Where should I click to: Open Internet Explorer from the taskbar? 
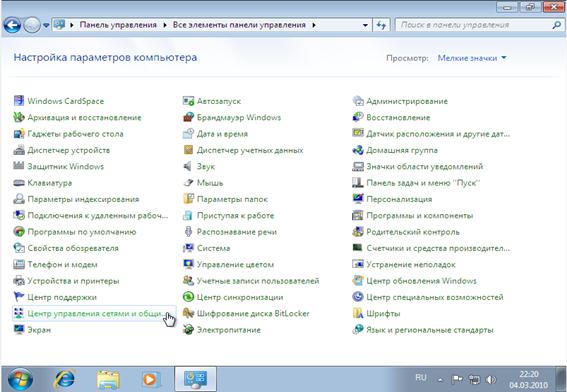64,379
